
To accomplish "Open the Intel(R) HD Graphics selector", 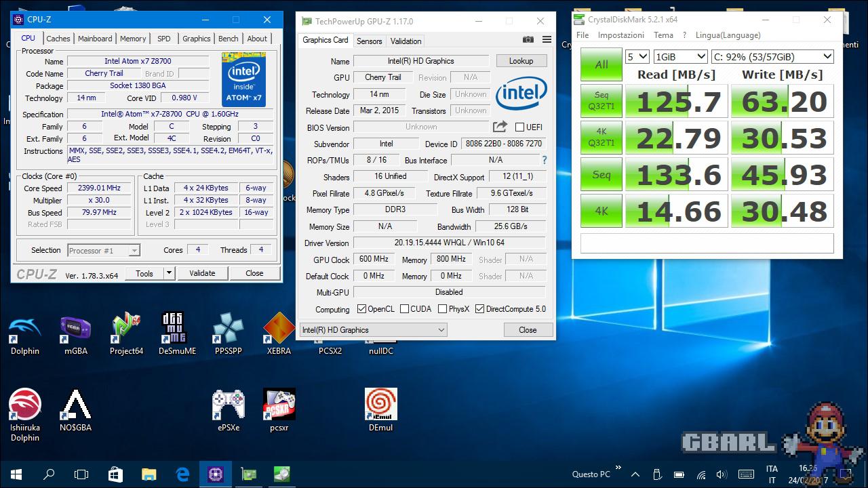I will 373,330.
